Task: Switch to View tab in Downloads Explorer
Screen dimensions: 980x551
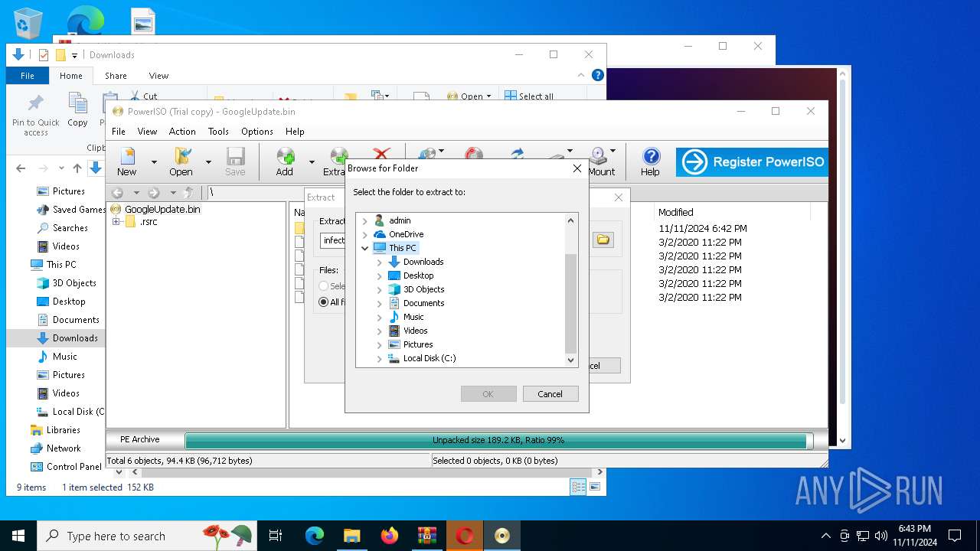Action: pyautogui.click(x=158, y=76)
